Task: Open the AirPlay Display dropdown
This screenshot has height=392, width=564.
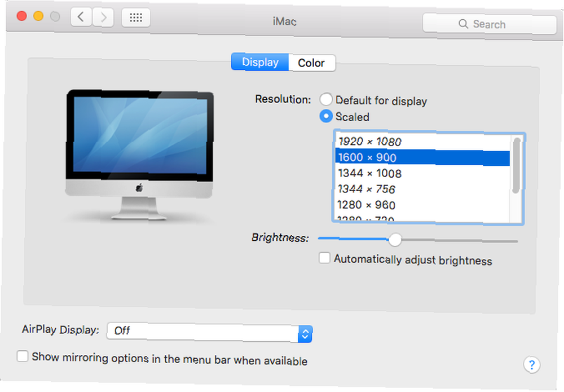Action: tap(209, 333)
